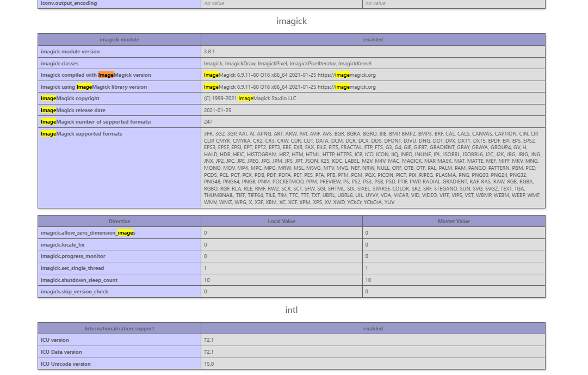Click the 'imagick.shutdown_sleep_count' directive
588x375 pixels.
(x=79, y=280)
